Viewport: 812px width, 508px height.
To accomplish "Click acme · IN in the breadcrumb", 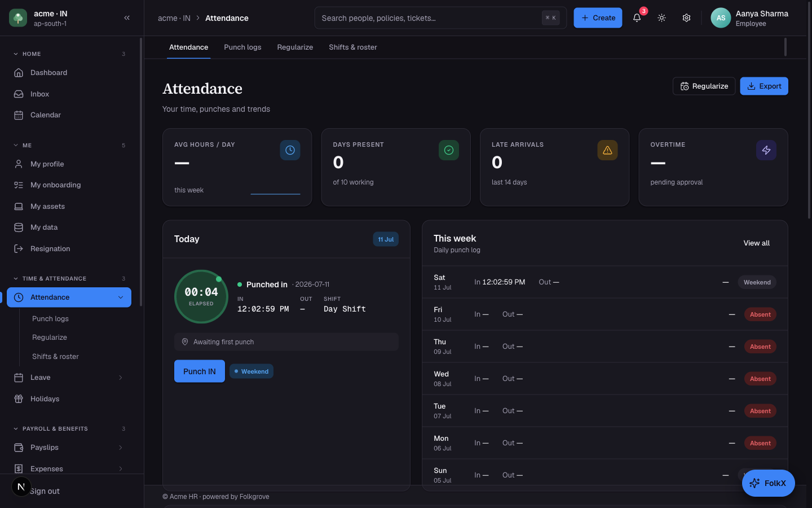I will [174, 18].
